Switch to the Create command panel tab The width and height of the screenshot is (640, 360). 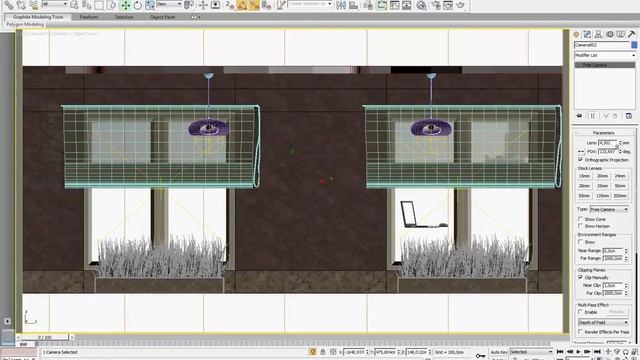(x=576, y=34)
